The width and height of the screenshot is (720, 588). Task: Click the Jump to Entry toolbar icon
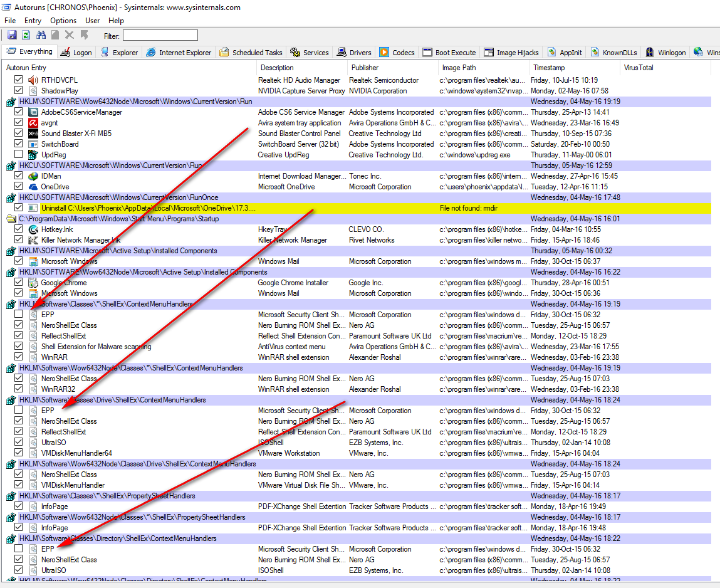click(x=84, y=35)
